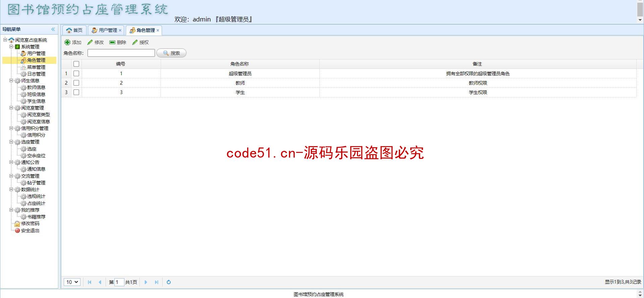644x298 pixels.
Task: Collapse the 导航菜单 panel with double-arrow icon
Action: (53, 29)
